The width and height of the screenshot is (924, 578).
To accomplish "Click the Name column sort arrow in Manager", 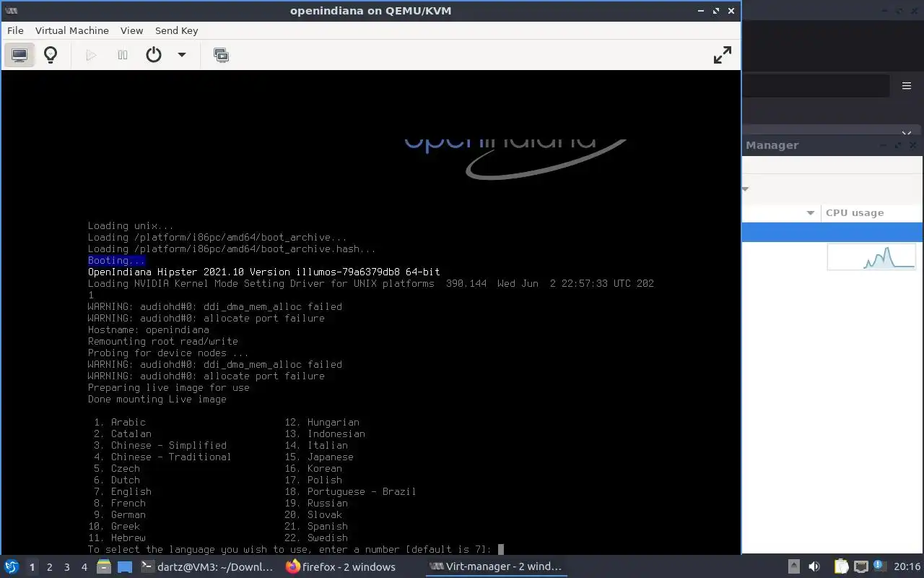I will pos(810,212).
